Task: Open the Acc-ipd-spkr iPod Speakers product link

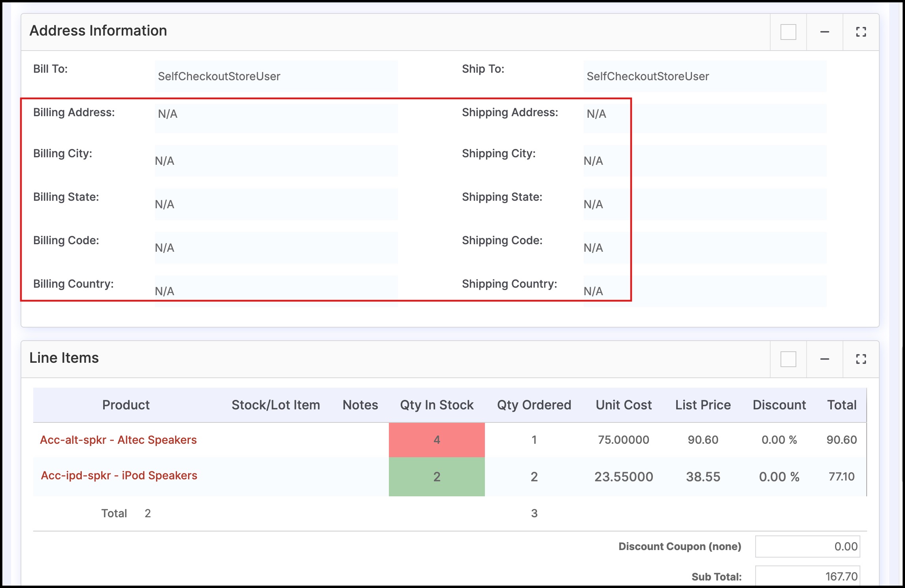Action: pos(119,475)
